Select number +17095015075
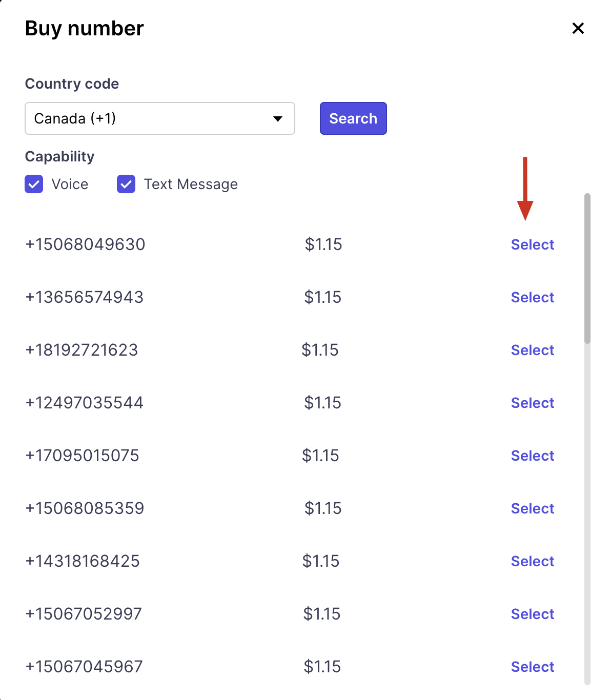The height and width of the screenshot is (700, 610). tap(532, 456)
